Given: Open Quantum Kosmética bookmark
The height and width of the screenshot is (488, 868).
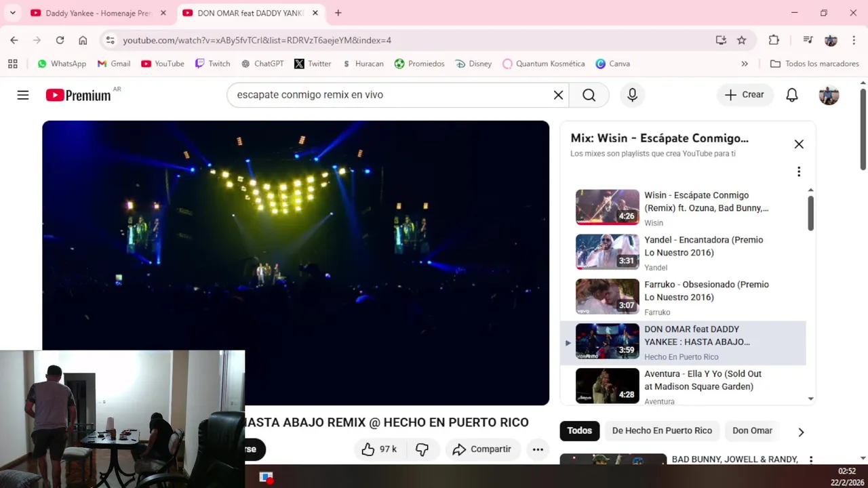Looking at the screenshot, I should tap(543, 64).
